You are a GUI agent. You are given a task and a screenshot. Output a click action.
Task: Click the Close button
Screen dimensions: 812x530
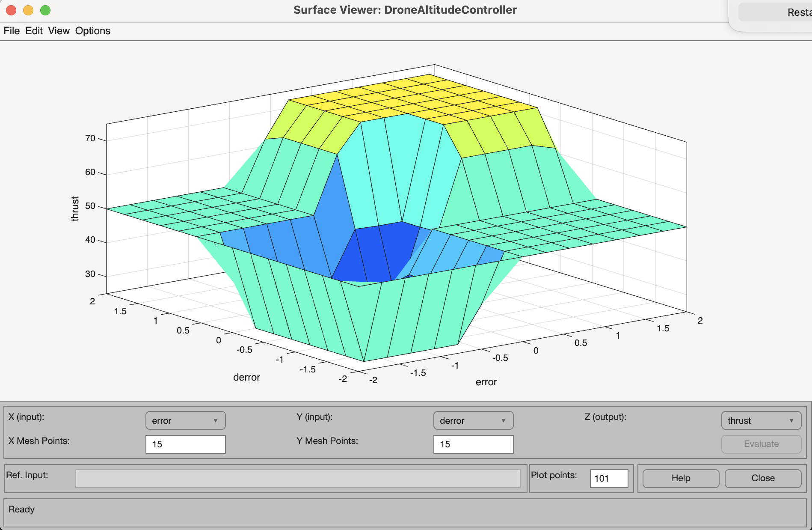[x=763, y=478]
